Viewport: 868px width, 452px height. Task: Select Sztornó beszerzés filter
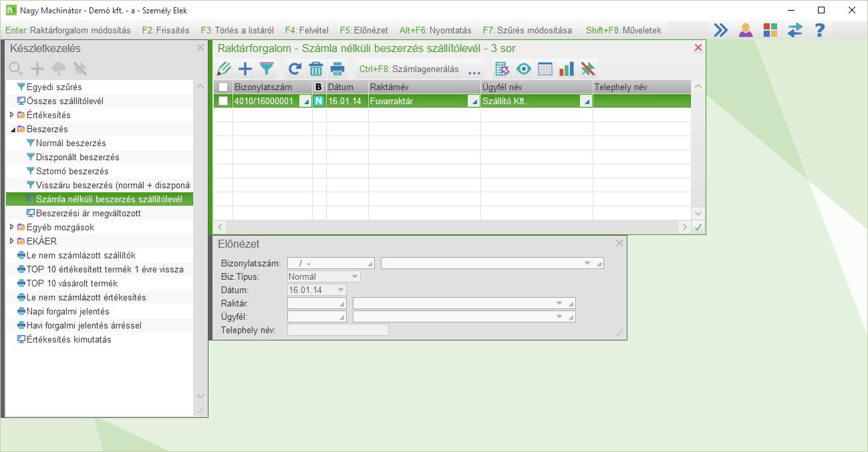72,171
